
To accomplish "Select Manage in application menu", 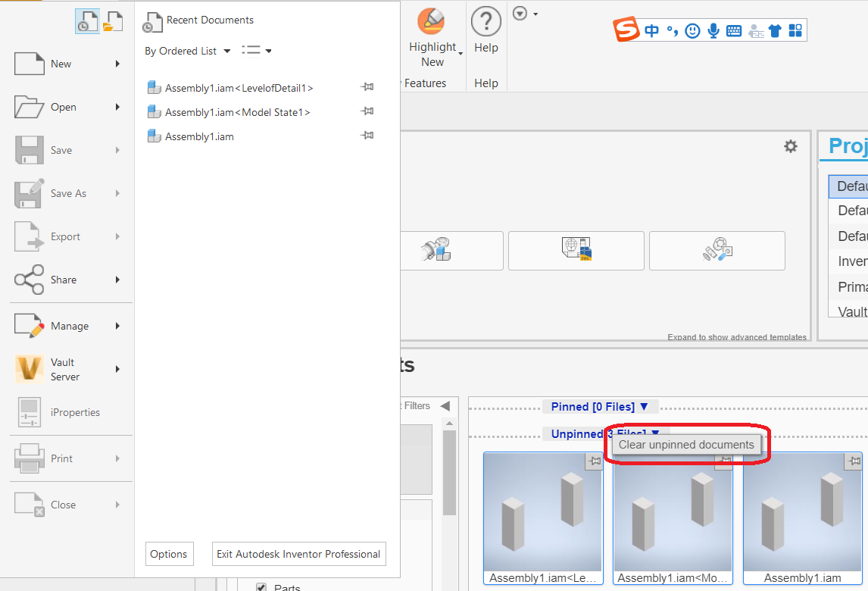I will (70, 326).
